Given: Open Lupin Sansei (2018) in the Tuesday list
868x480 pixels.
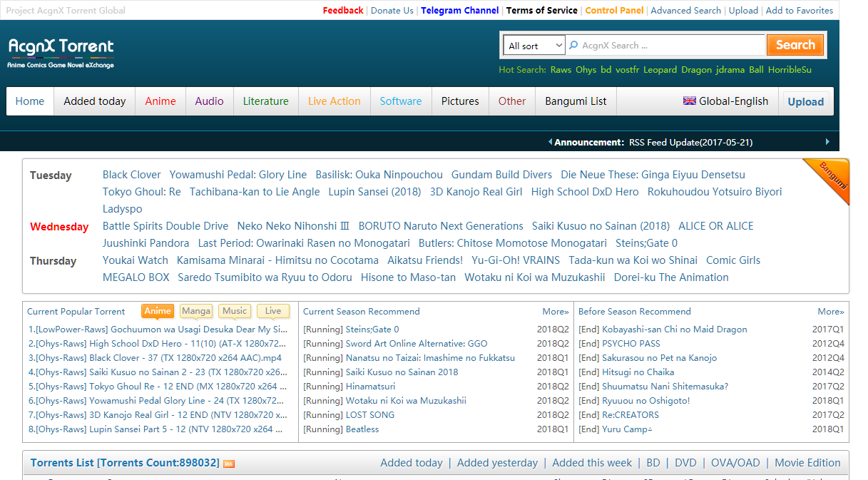Looking at the screenshot, I should point(375,192).
